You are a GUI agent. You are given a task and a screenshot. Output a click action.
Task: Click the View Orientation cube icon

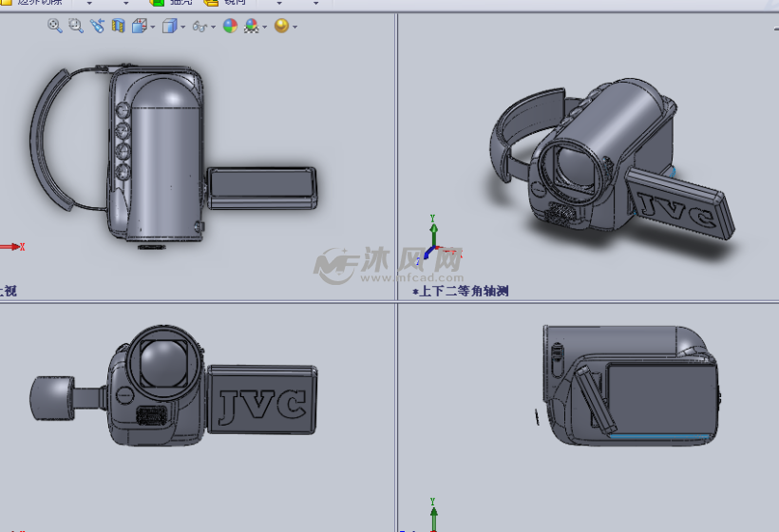click(x=139, y=26)
